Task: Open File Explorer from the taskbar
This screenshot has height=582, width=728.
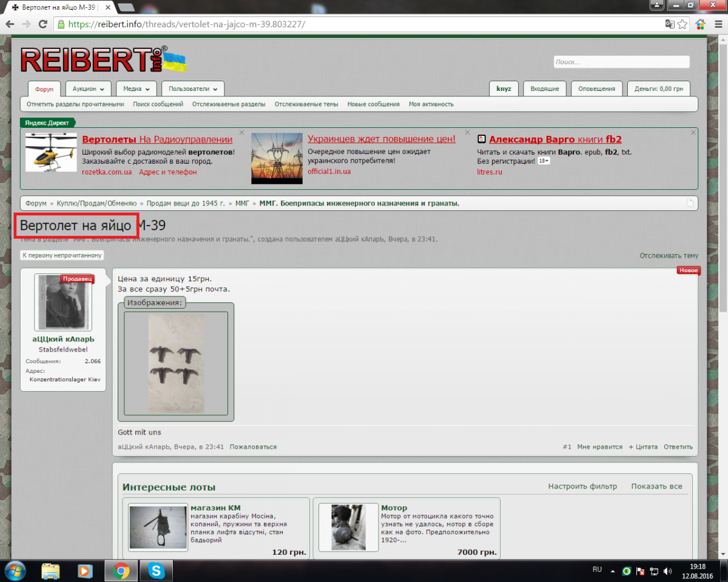Action: click(x=51, y=571)
